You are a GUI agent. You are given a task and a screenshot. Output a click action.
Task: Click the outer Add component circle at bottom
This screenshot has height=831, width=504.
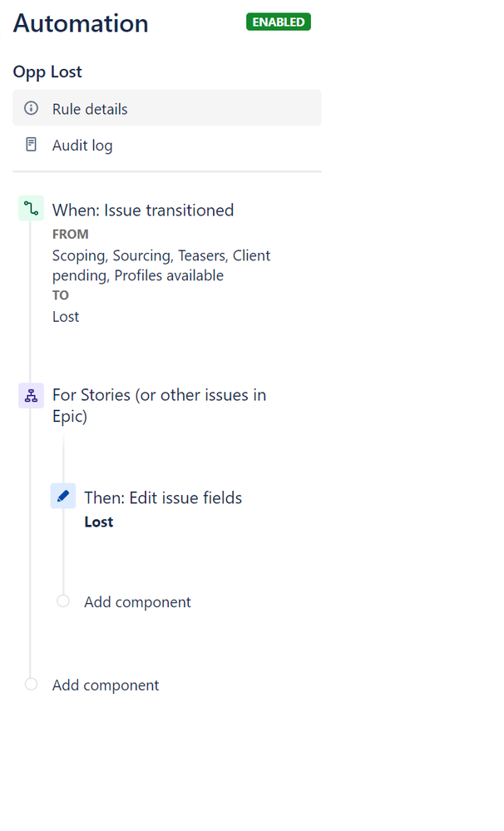[32, 685]
